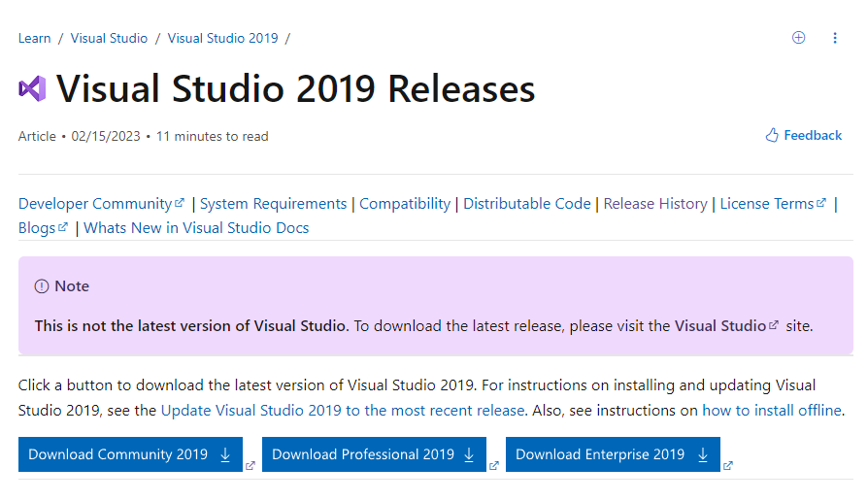Click external link icon after Download Enterprise button

[728, 466]
